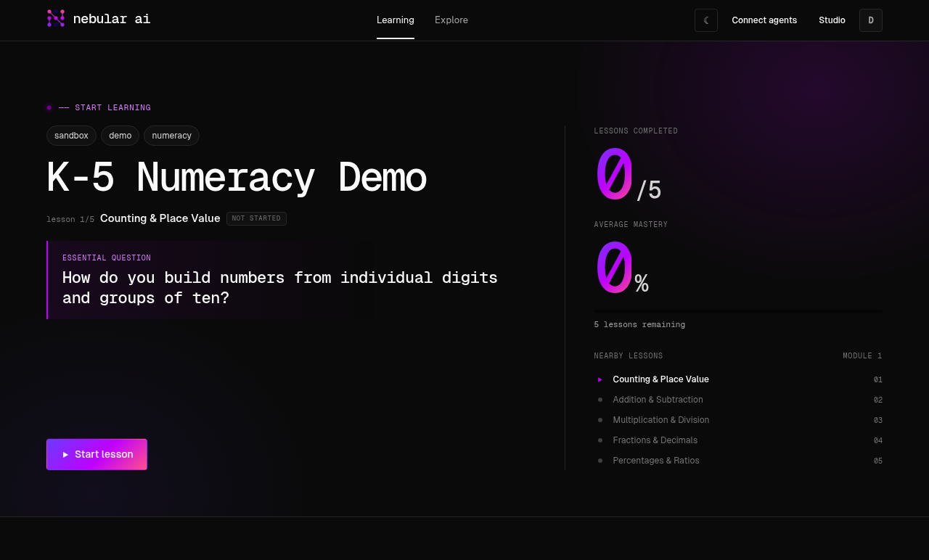
Task: Open the Addition & Subtraction lesson
Action: pyautogui.click(x=738, y=400)
